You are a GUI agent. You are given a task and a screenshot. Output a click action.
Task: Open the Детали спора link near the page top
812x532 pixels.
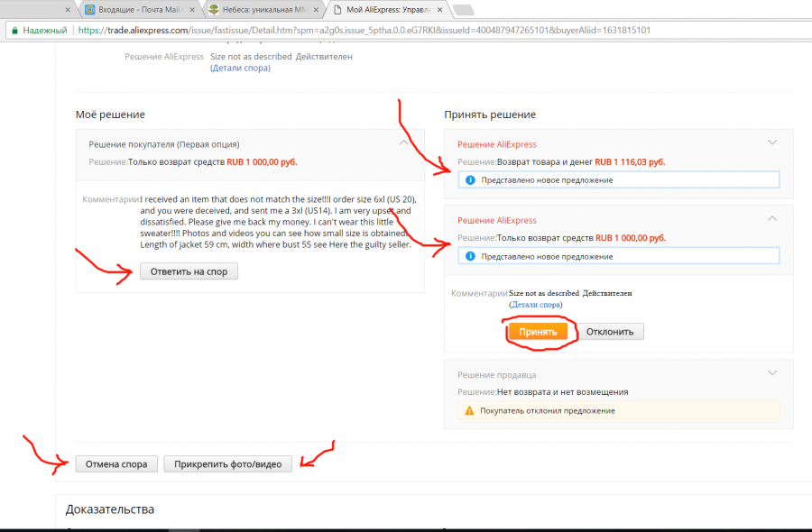click(240, 68)
